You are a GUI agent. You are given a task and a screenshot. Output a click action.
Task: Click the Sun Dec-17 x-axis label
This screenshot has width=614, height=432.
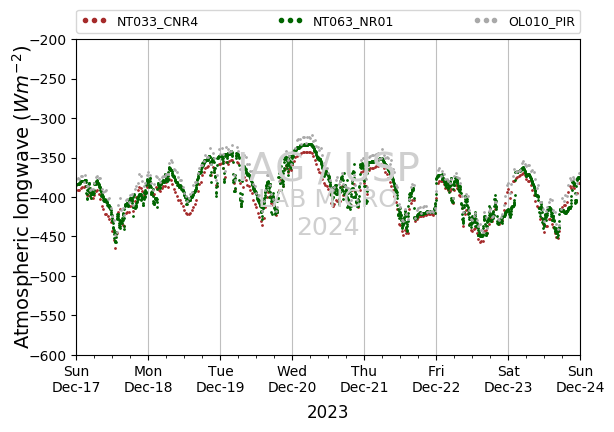pyautogui.click(x=76, y=379)
